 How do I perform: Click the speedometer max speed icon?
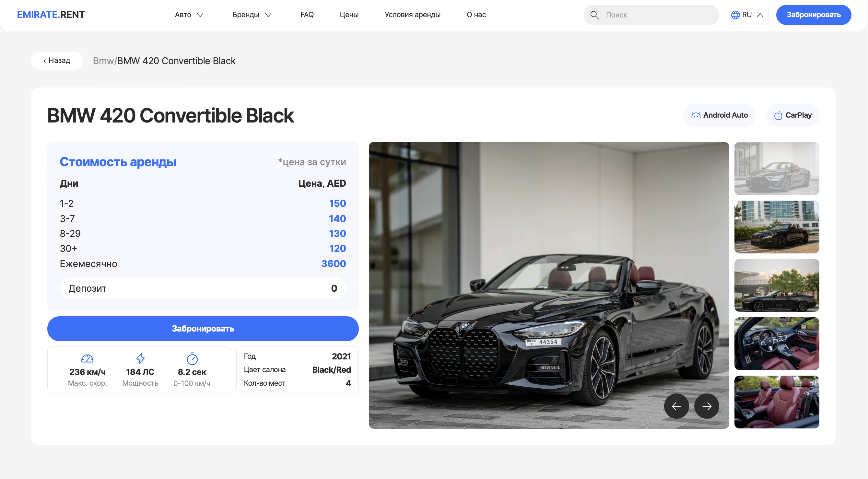pos(87,358)
